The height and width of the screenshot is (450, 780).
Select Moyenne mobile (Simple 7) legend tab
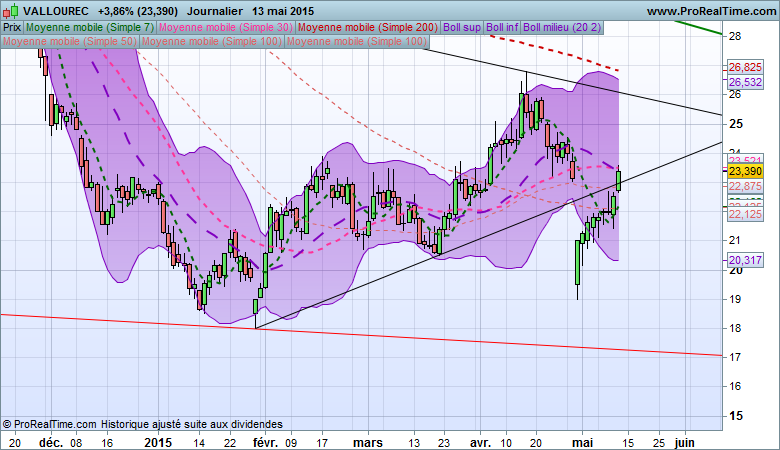tap(90, 27)
